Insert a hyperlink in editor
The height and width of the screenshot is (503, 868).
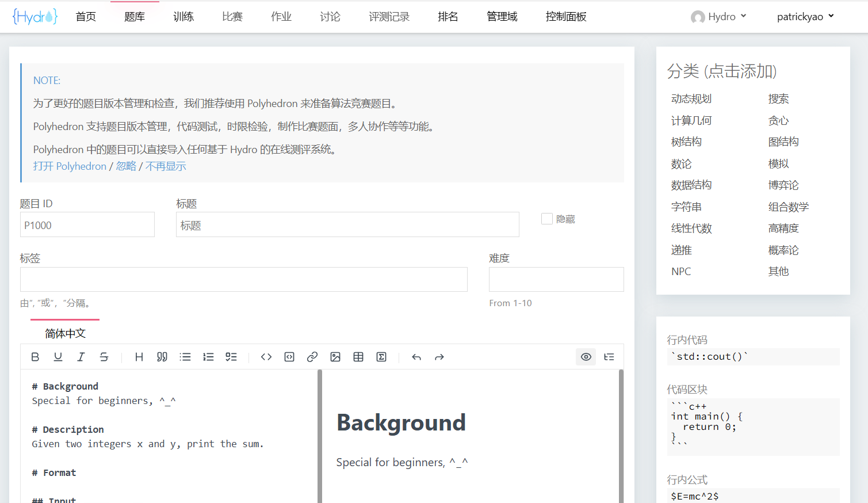[312, 357]
